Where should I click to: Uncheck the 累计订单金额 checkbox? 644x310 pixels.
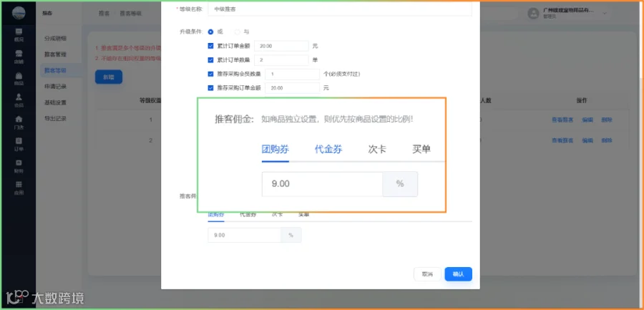(x=210, y=46)
